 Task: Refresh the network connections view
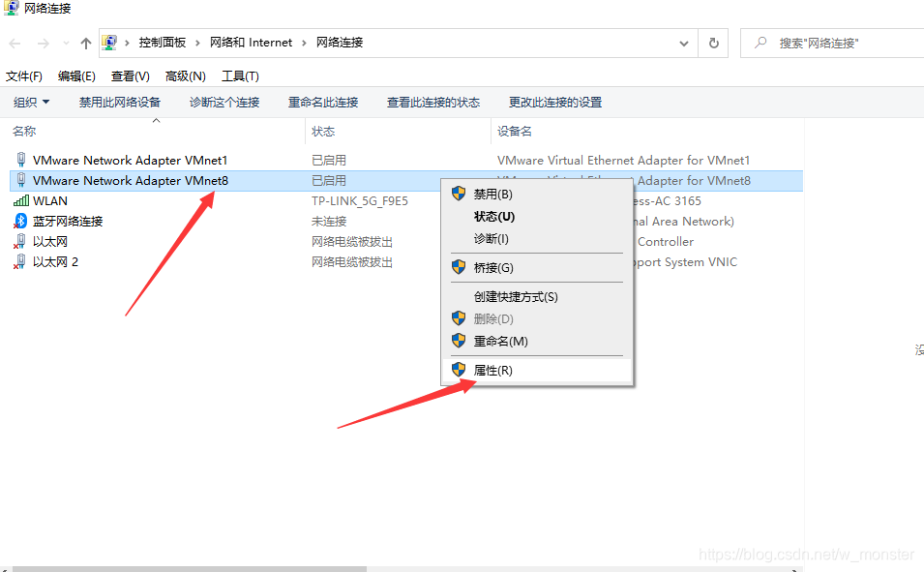(x=714, y=43)
